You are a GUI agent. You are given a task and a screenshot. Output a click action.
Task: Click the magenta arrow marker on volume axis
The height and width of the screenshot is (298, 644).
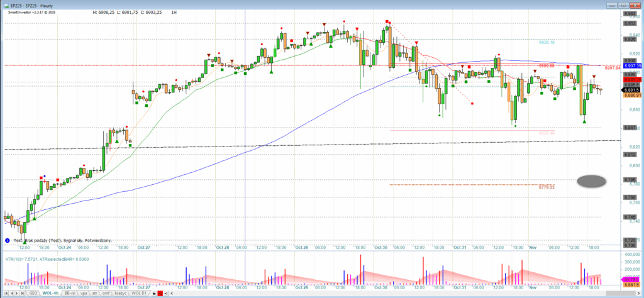click(x=631, y=278)
